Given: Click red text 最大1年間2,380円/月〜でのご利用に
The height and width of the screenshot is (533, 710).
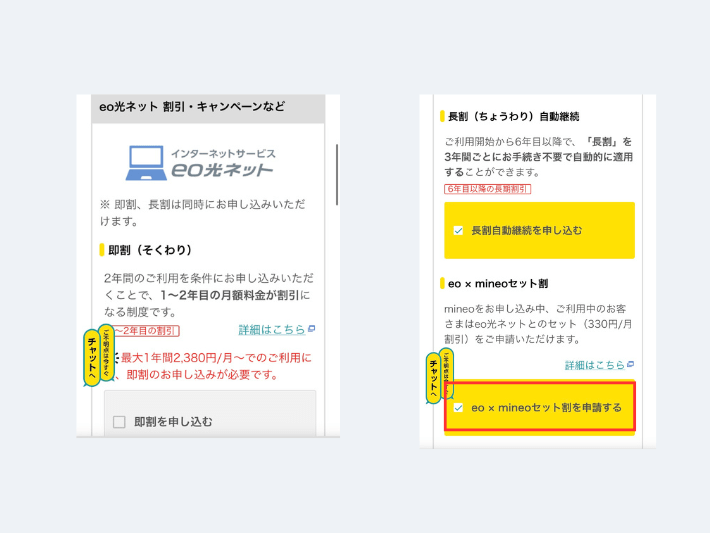Looking at the screenshot, I should tap(216, 358).
